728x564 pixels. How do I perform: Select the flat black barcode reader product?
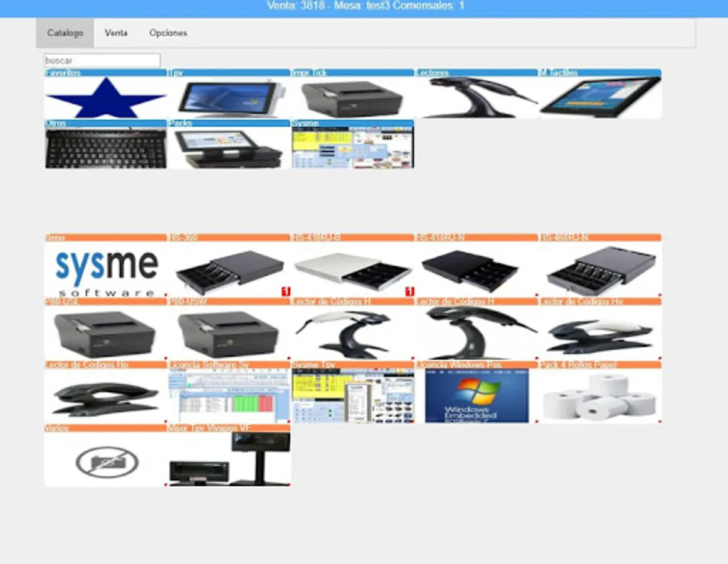tap(106, 392)
